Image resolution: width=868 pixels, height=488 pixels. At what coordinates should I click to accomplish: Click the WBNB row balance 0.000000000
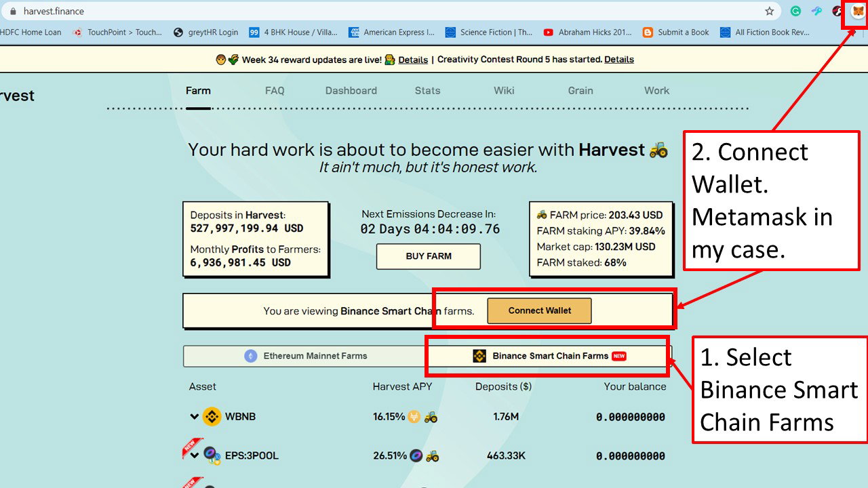[631, 417]
